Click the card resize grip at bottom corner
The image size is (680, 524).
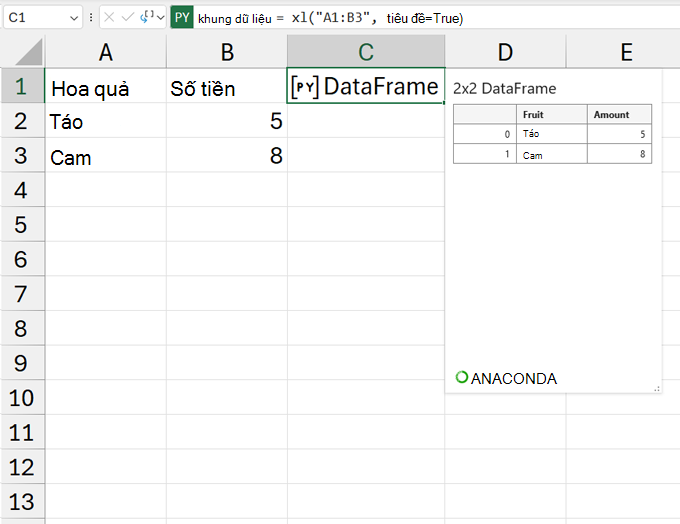(x=657, y=389)
